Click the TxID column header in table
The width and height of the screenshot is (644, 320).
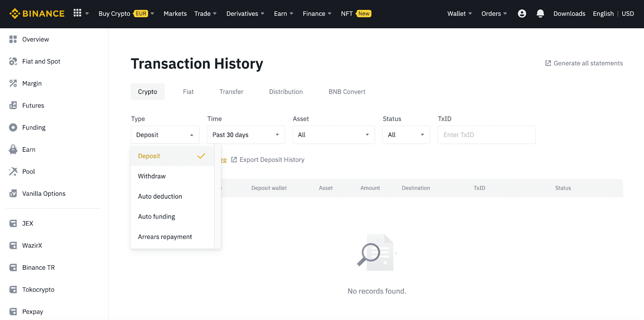pyautogui.click(x=479, y=188)
